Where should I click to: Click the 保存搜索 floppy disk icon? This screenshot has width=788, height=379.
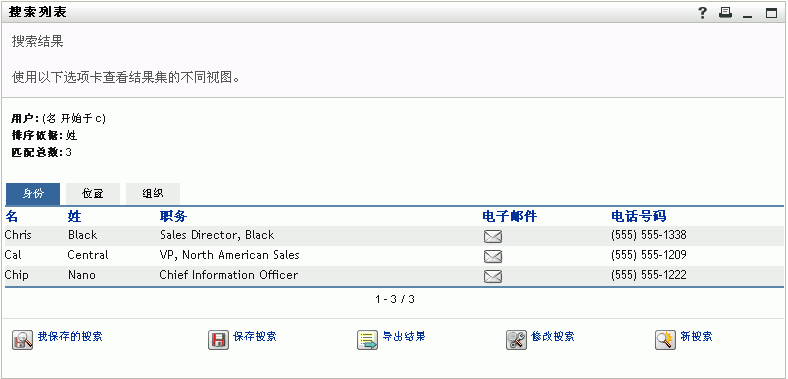coord(219,340)
